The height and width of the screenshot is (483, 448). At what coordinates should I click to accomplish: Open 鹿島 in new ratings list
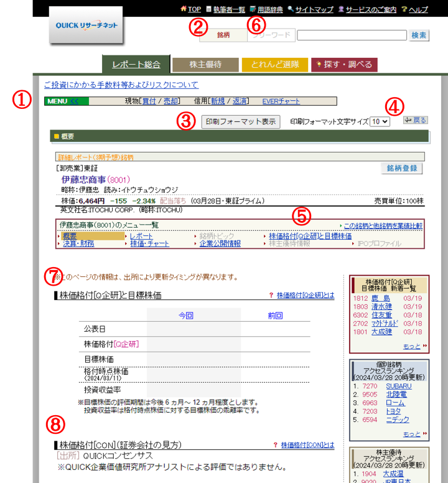point(381,298)
